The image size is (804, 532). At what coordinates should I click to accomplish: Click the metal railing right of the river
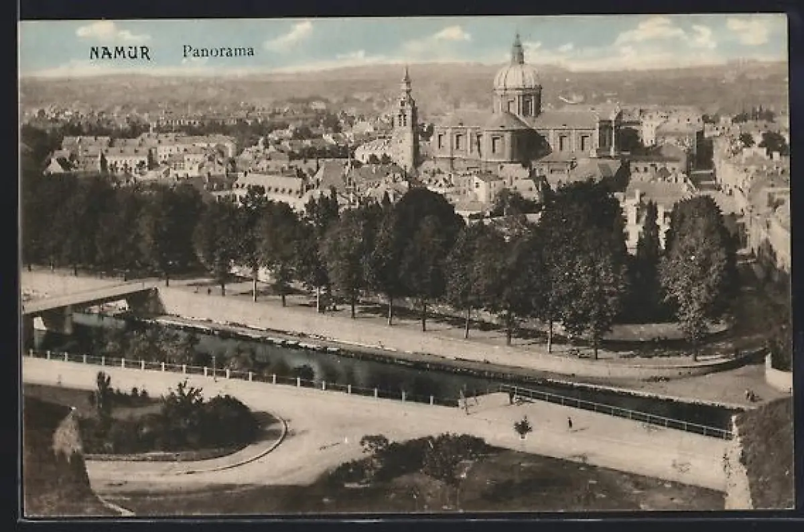pyautogui.click(x=616, y=410)
